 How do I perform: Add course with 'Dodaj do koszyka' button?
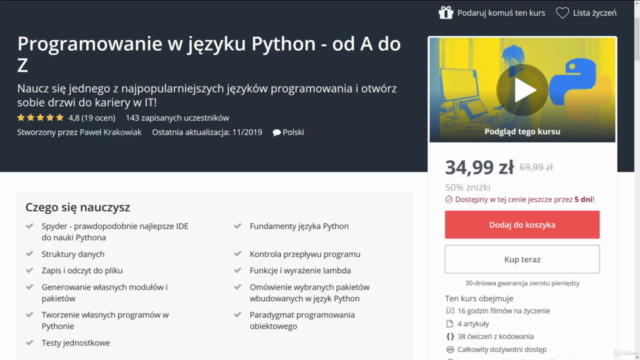(522, 224)
